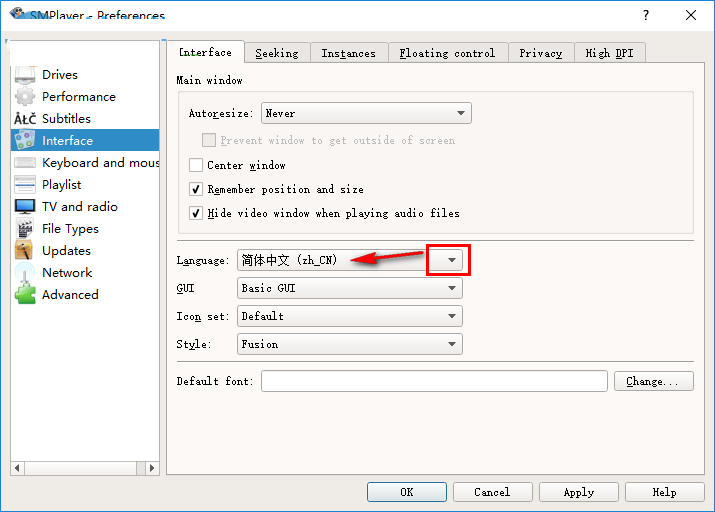Click the Default font text field

point(434,381)
